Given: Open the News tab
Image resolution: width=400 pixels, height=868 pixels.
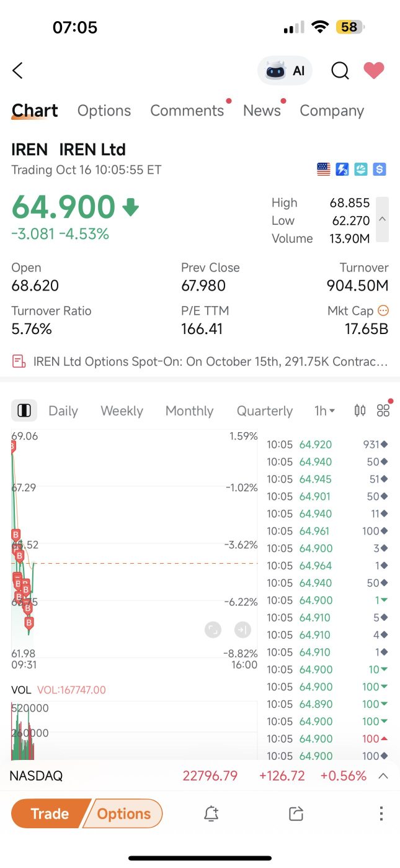Looking at the screenshot, I should tap(262, 111).
